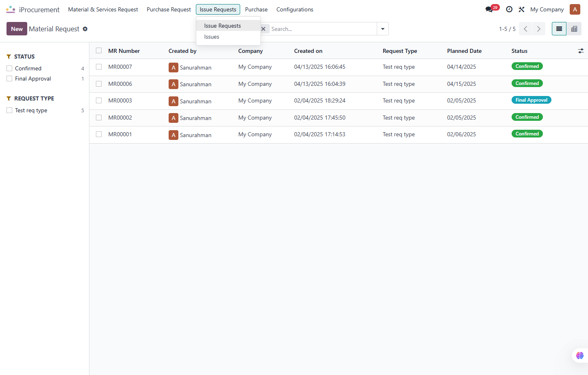Open record MR00001
The width and height of the screenshot is (588, 375).
point(120,134)
